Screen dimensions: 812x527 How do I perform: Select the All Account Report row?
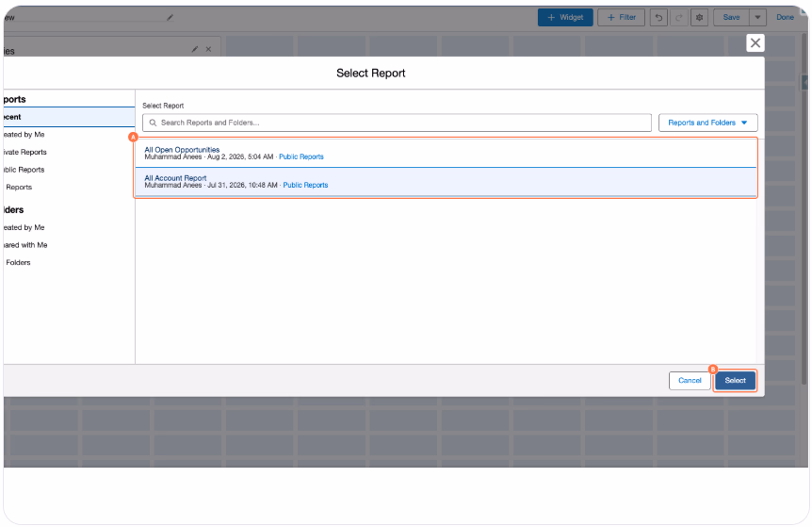(x=446, y=182)
